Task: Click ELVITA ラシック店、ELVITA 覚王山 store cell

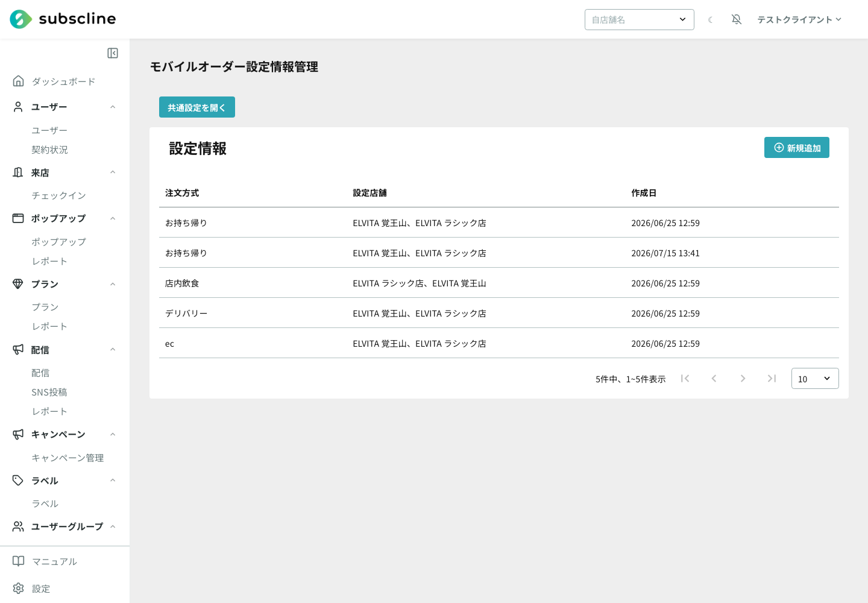Action: [x=420, y=283]
